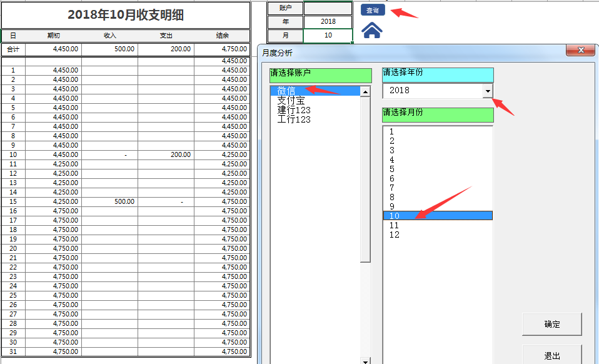Select month 12 in the month list
This screenshot has width=599, height=364.
(x=438, y=235)
